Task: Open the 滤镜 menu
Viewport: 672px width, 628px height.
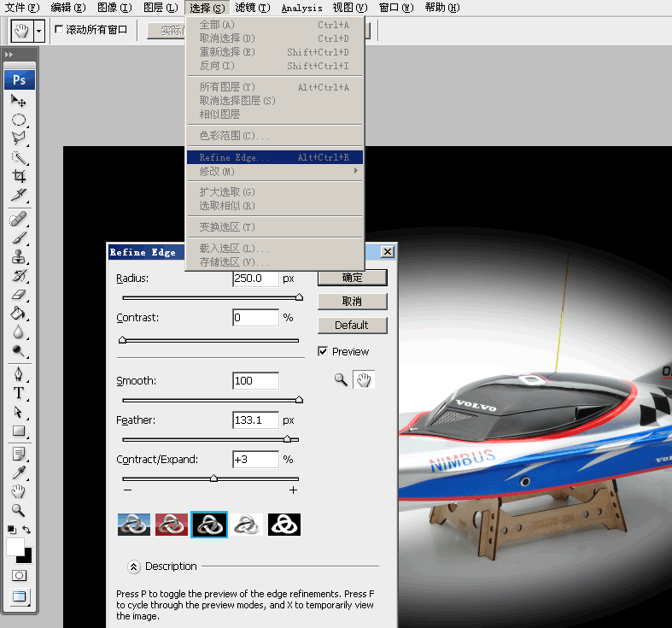Action: tap(253, 8)
